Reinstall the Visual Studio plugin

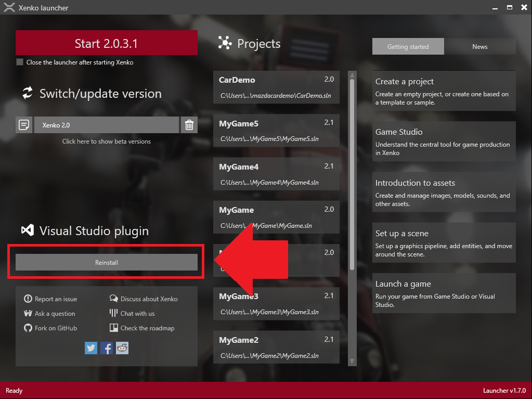click(106, 263)
